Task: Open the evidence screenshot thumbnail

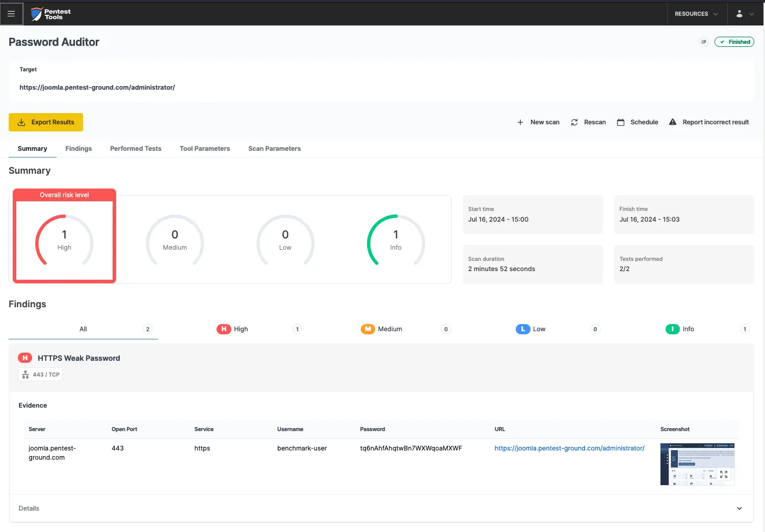Action: coord(697,464)
